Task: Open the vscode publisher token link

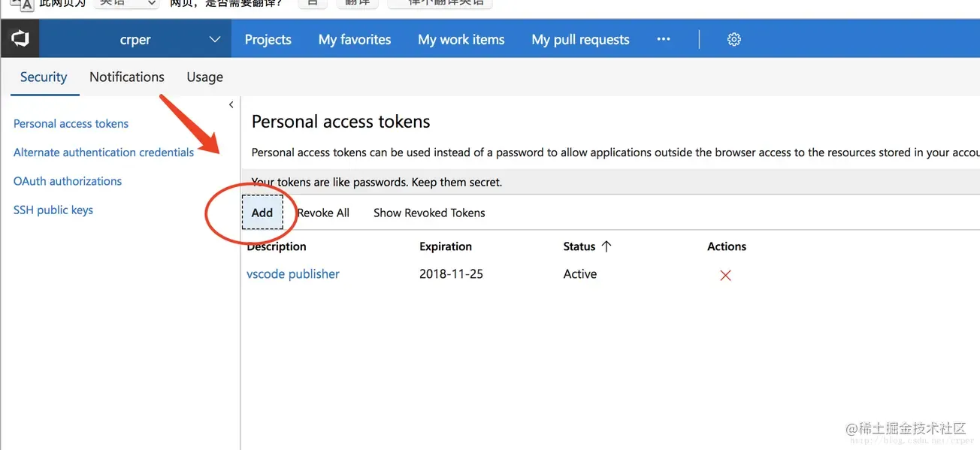Action: [293, 274]
